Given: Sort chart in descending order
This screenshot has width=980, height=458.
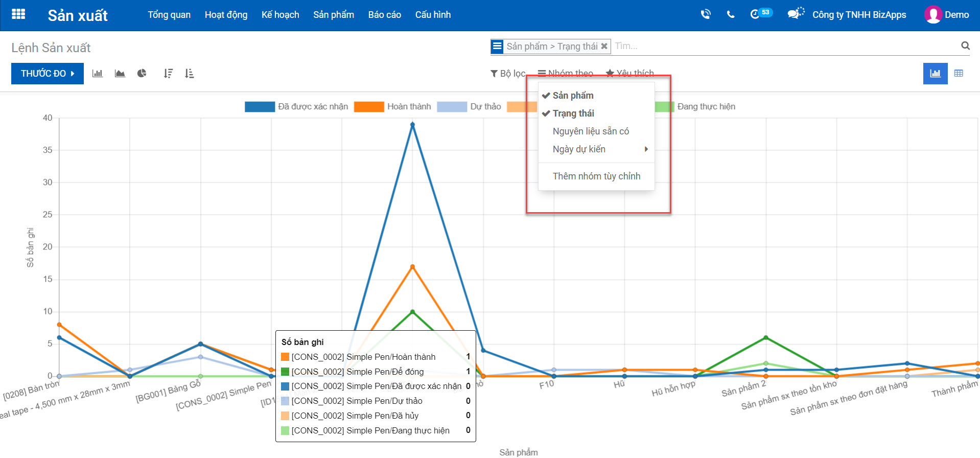Looking at the screenshot, I should (168, 74).
